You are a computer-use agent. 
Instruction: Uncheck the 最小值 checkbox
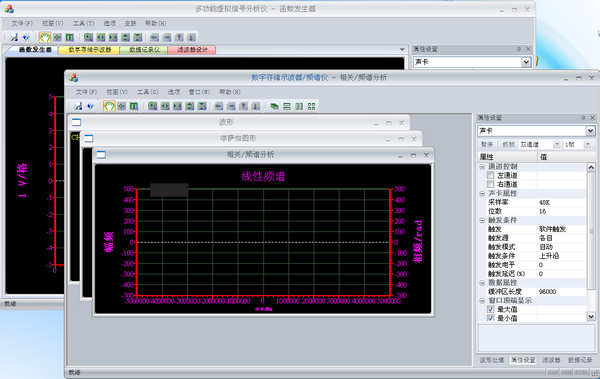coord(491,318)
